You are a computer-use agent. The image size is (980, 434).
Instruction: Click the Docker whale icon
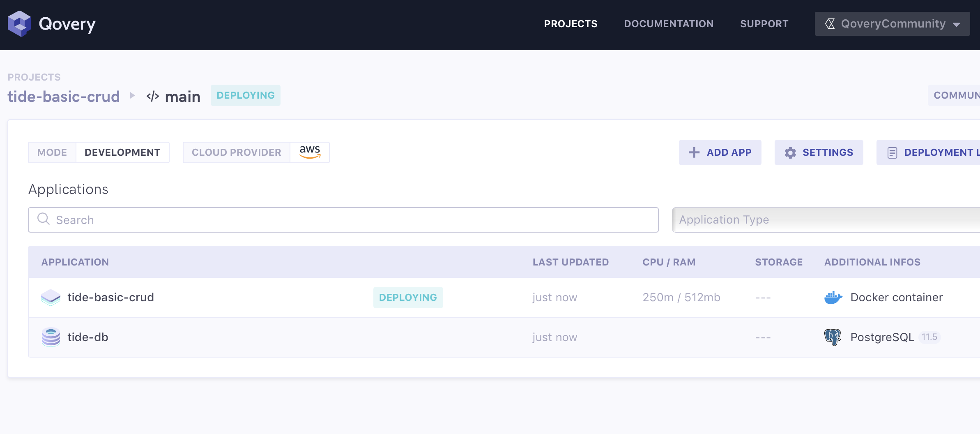coord(833,298)
